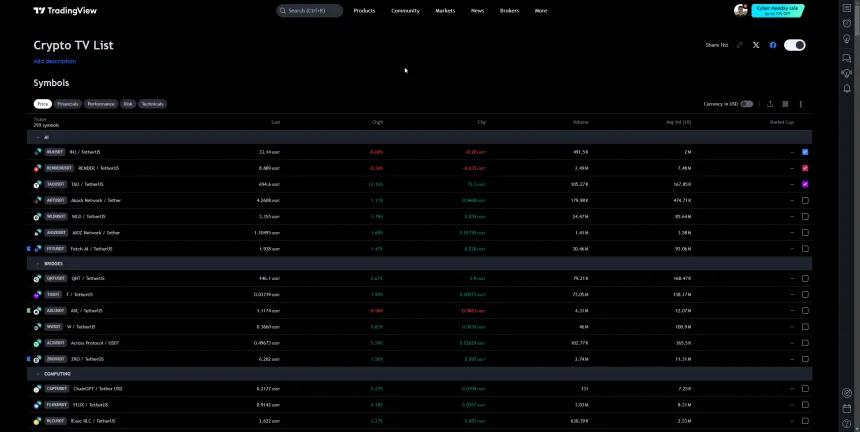Select the Technicals column tab
The image size is (860, 432).
click(x=152, y=104)
